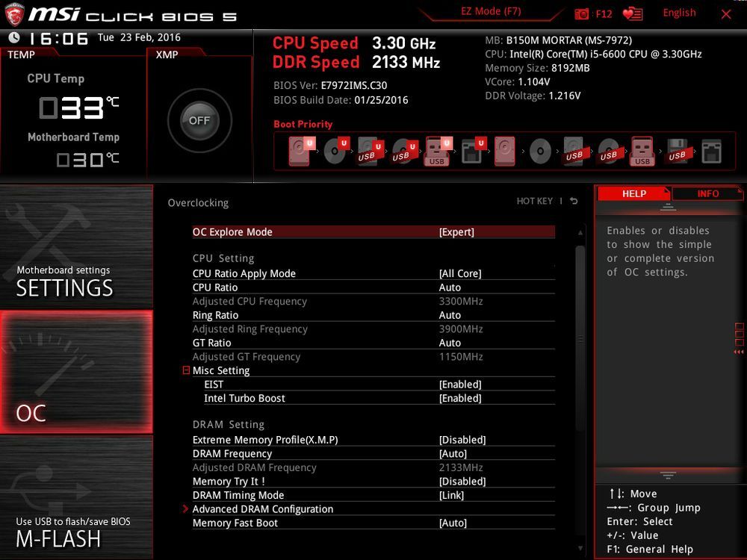Click the Adjusted DRAM Frequency 2133MHz value
The width and height of the screenshot is (747, 560).
click(461, 467)
